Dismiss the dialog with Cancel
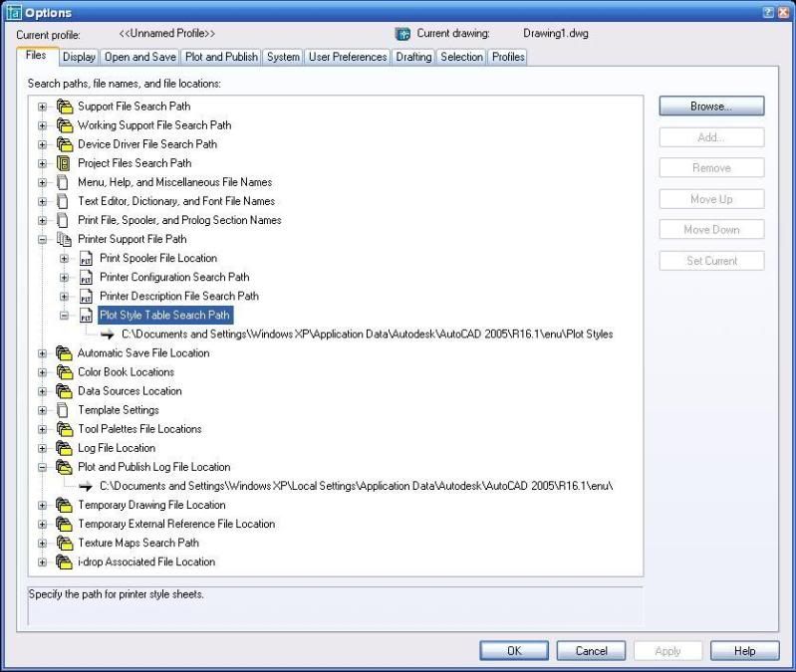 pyautogui.click(x=591, y=651)
